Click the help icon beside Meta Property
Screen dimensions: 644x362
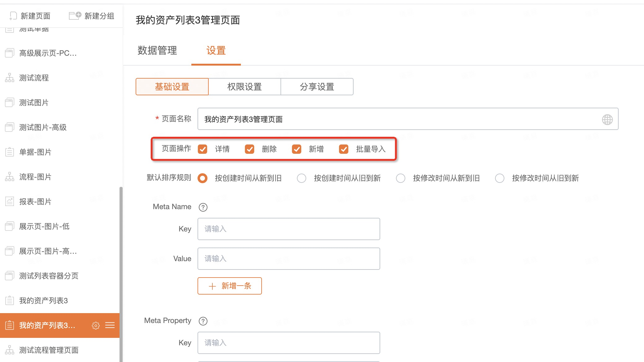pos(203,321)
